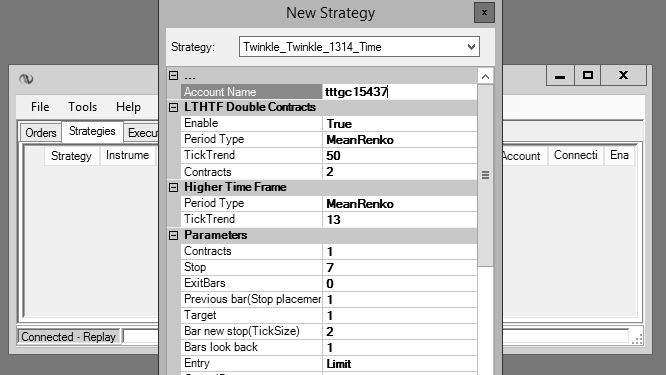The image size is (666, 375).
Task: Click the Stop value field showing 7
Action: (x=400, y=268)
